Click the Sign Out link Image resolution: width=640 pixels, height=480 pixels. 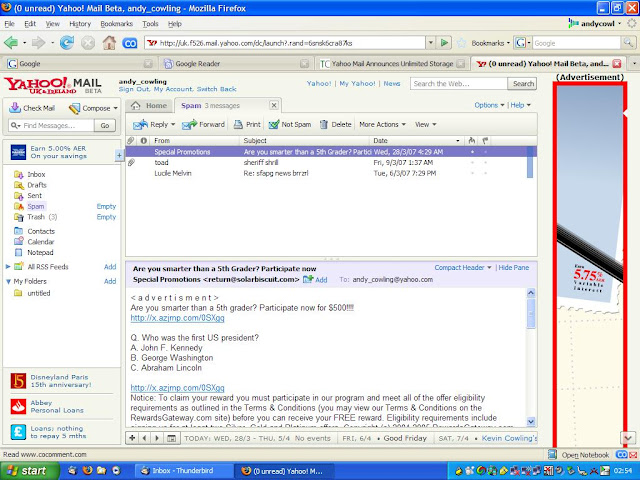coord(134,89)
